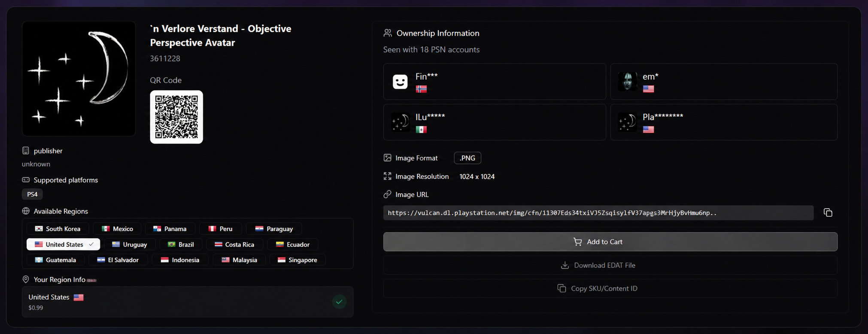The image size is (868, 334).
Task: Select the United States region
Action: pyautogui.click(x=64, y=244)
